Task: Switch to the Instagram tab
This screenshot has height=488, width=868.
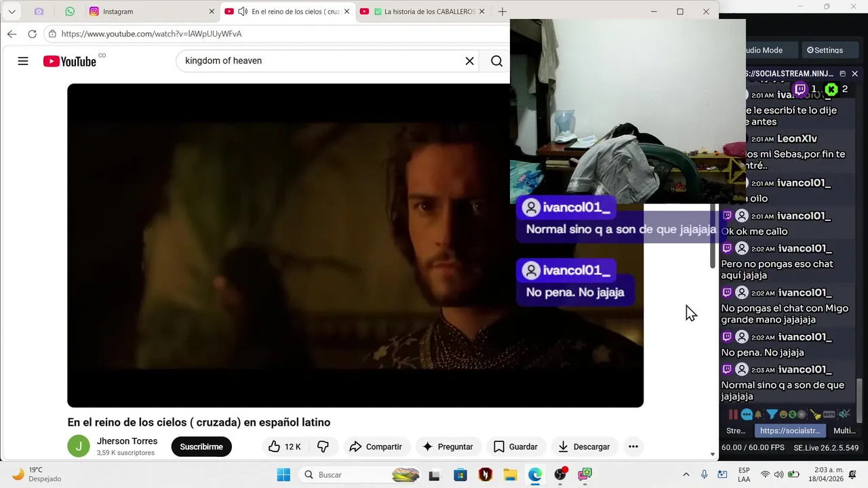Action: pyautogui.click(x=151, y=12)
